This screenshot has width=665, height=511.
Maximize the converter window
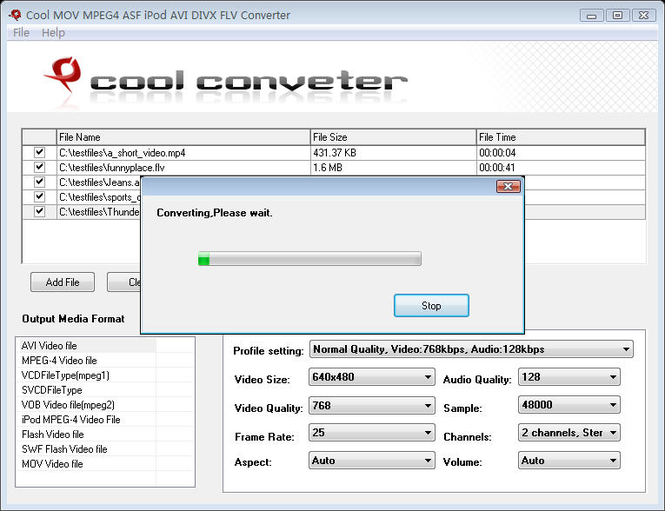618,16
